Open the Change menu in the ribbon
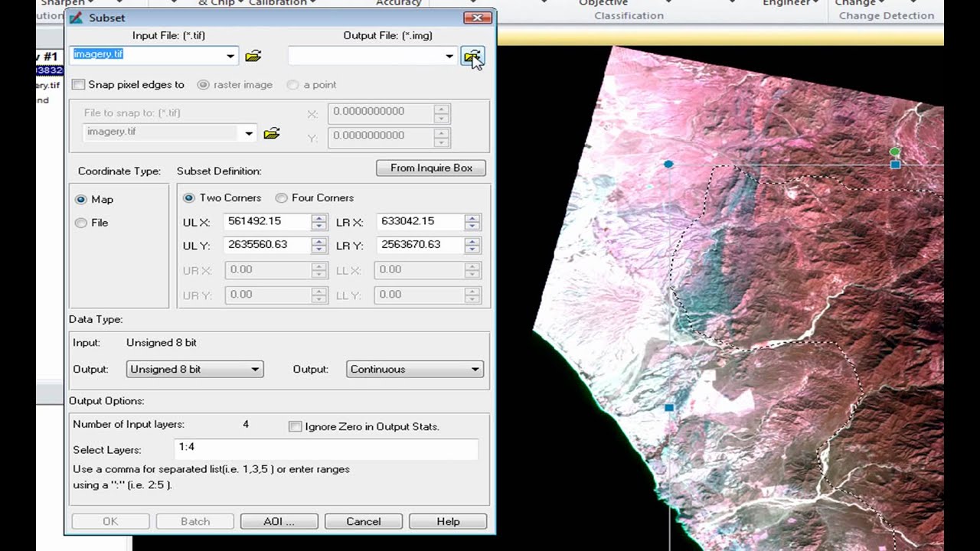 (859, 3)
